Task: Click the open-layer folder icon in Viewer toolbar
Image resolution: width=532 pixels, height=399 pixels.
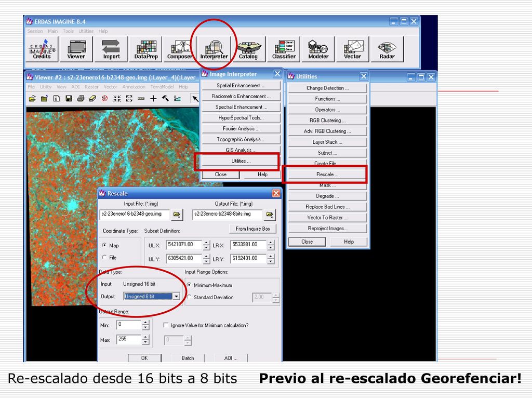Action: [32, 99]
